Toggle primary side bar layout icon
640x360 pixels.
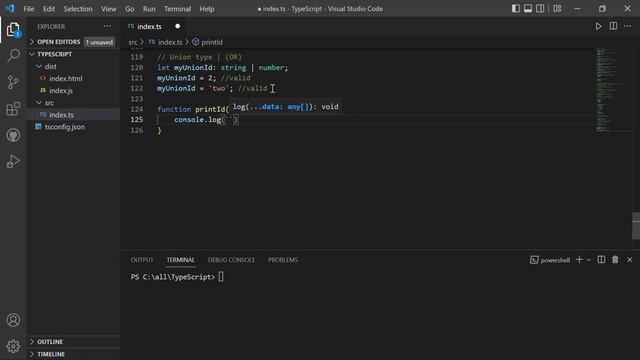point(516,9)
